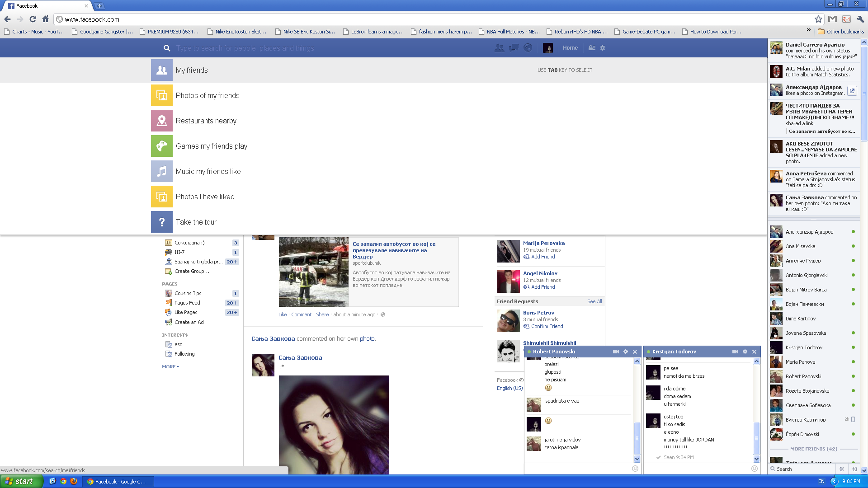
Task: Open the notifications globe icon
Action: [x=528, y=48]
